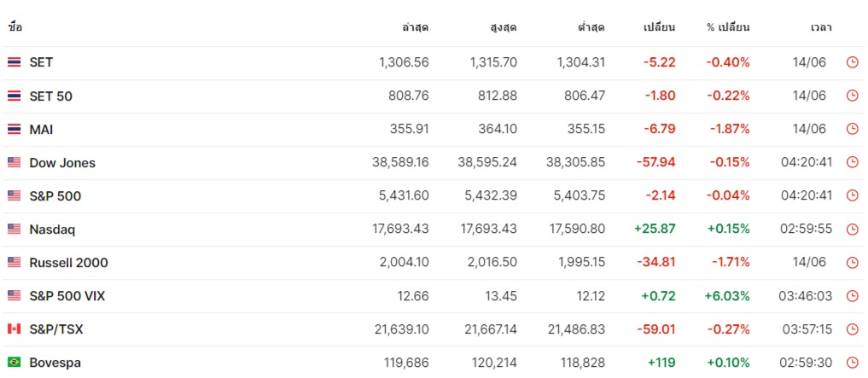The height and width of the screenshot is (378, 868).
Task: Click the clock icon beside Dow Jones time
Action: [x=852, y=162]
